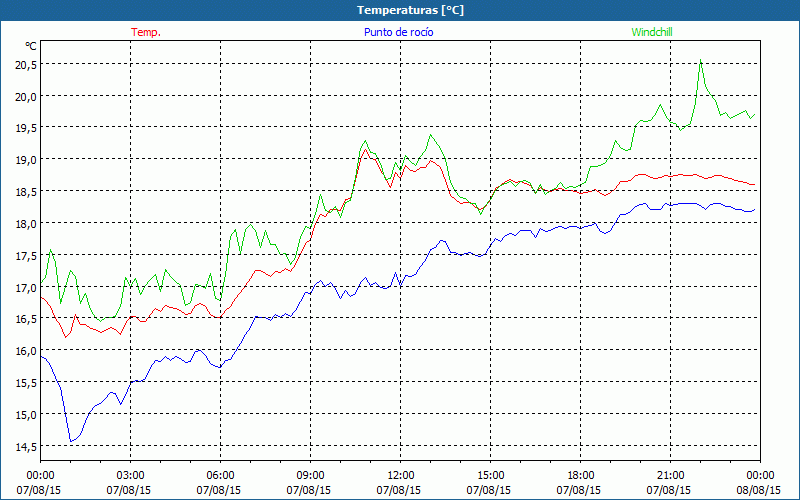The image size is (800, 500).
Task: Click the 08/08/15 date label
Action: [x=759, y=490]
